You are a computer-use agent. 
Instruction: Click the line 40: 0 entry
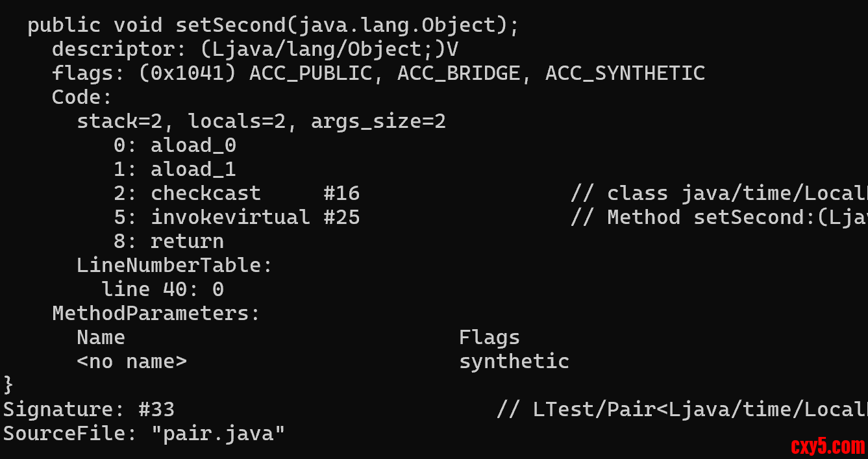point(162,290)
